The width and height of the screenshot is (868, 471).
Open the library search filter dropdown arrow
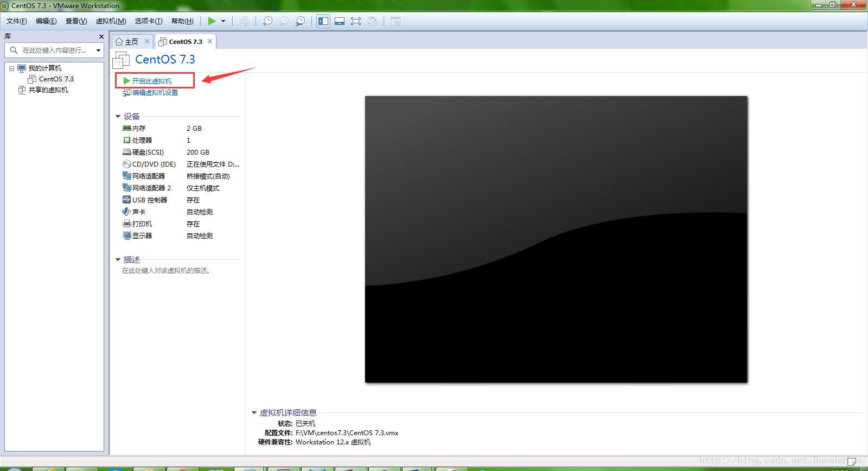point(98,50)
